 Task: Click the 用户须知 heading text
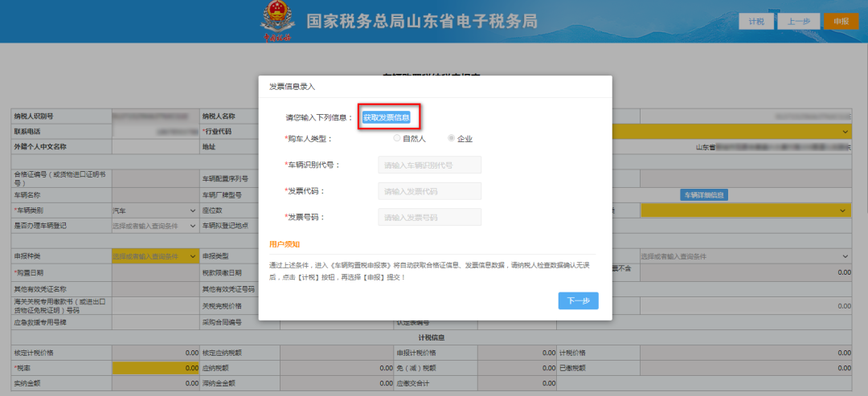click(285, 244)
